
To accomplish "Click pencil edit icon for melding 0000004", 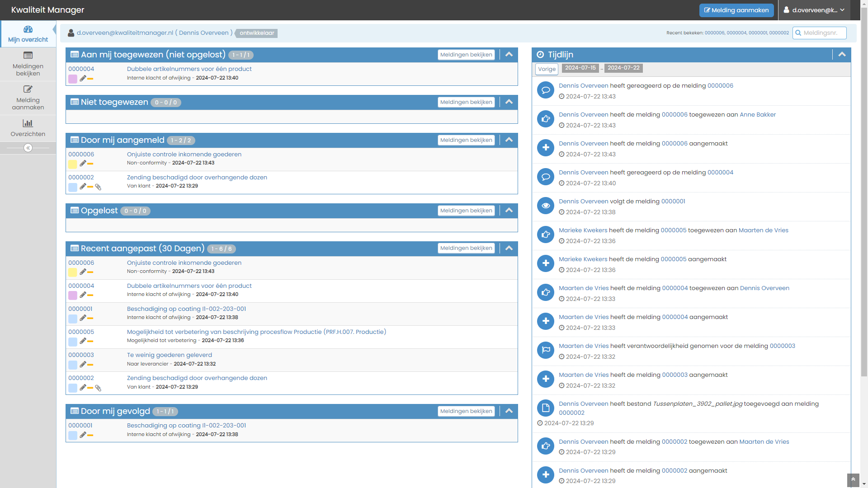I will point(83,79).
